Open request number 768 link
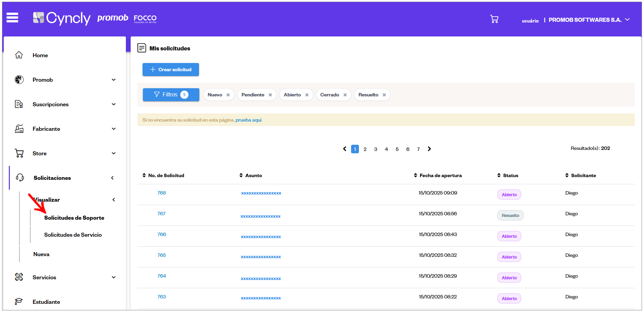Viewport: 644px width, 311px height. click(162, 193)
